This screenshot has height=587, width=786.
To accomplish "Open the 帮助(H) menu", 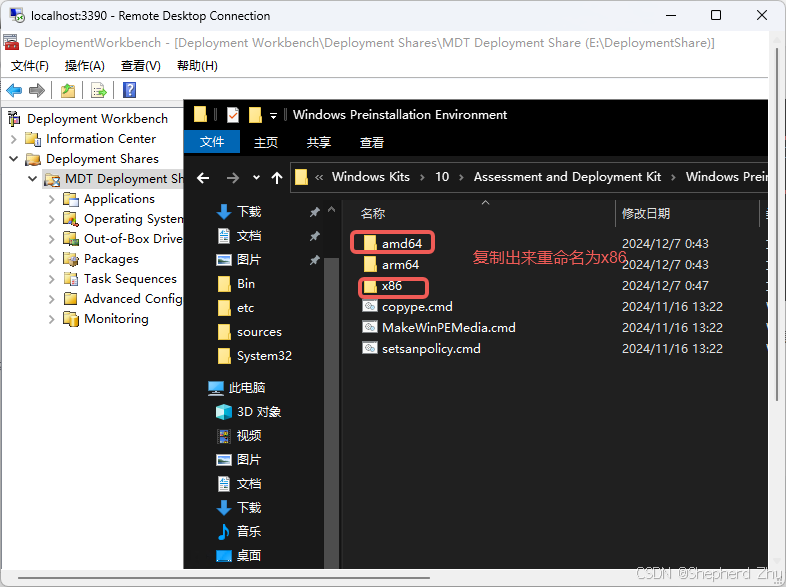I will [197, 66].
